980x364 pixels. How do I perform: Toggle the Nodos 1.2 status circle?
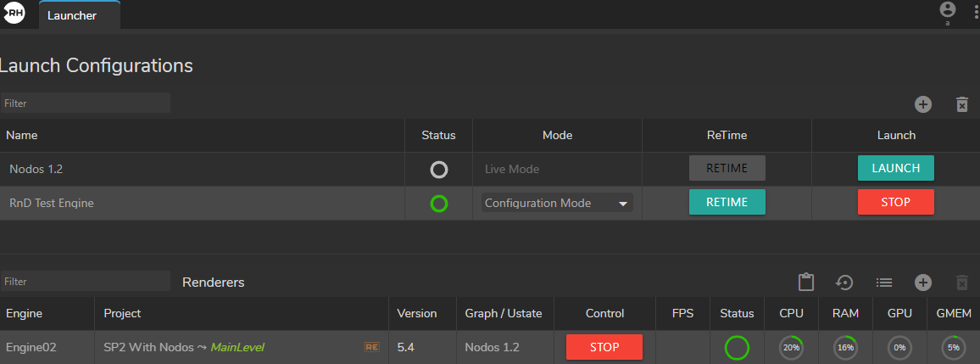(438, 170)
